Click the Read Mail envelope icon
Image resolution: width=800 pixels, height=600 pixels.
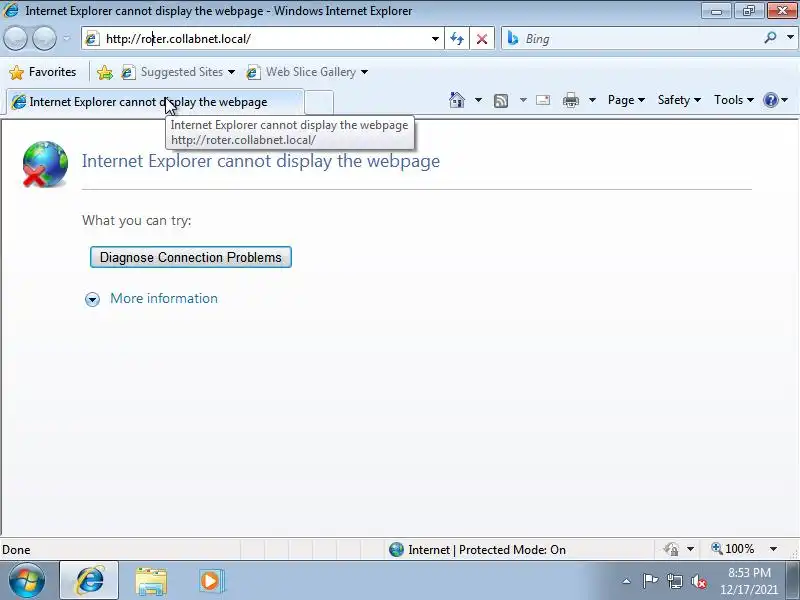click(x=543, y=100)
